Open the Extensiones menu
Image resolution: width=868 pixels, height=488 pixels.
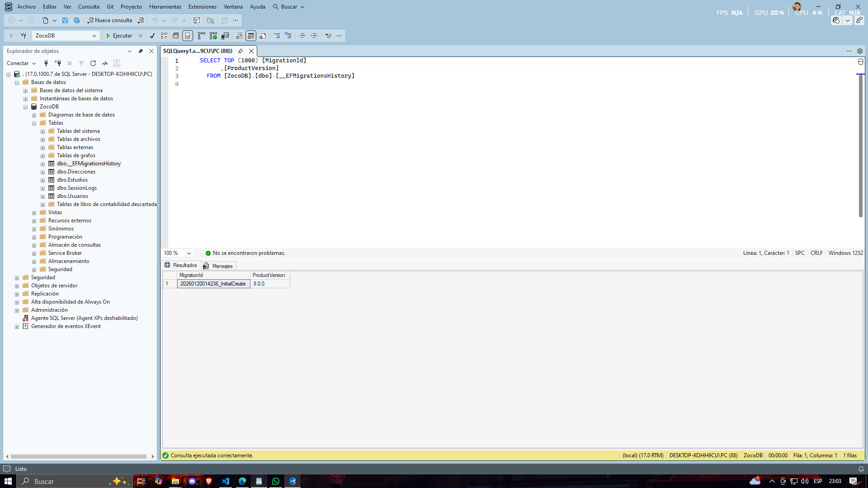coord(202,7)
